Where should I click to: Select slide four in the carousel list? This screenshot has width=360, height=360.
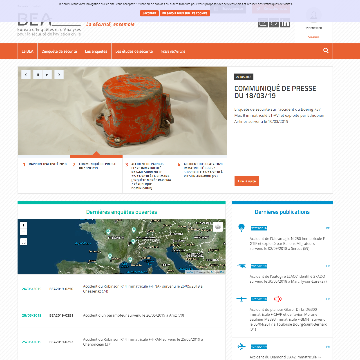click(201, 170)
